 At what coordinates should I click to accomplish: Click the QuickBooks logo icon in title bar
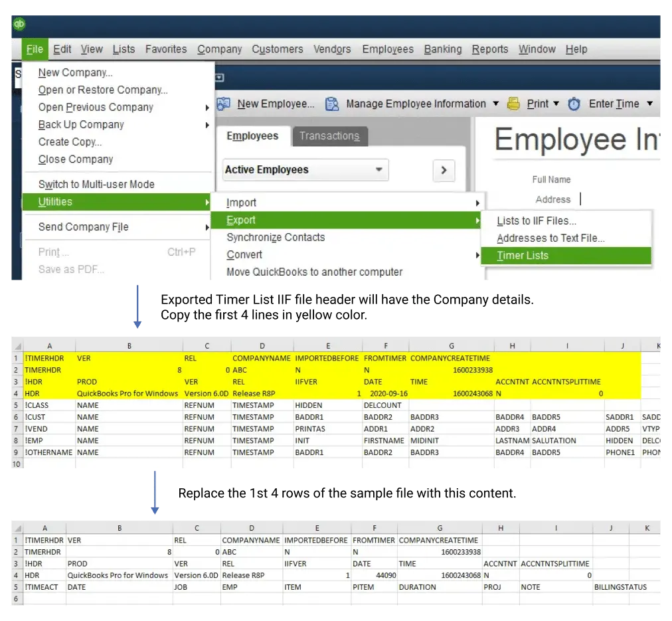click(19, 24)
